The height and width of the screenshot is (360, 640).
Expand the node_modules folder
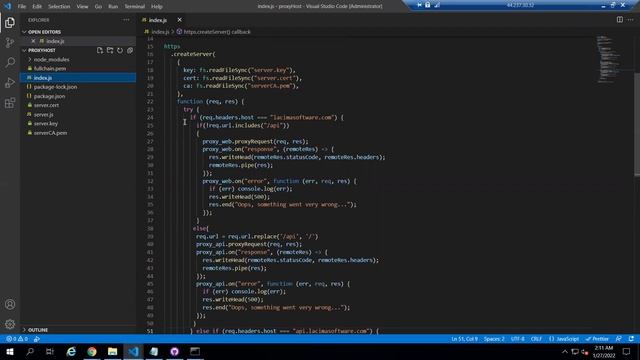click(51, 60)
